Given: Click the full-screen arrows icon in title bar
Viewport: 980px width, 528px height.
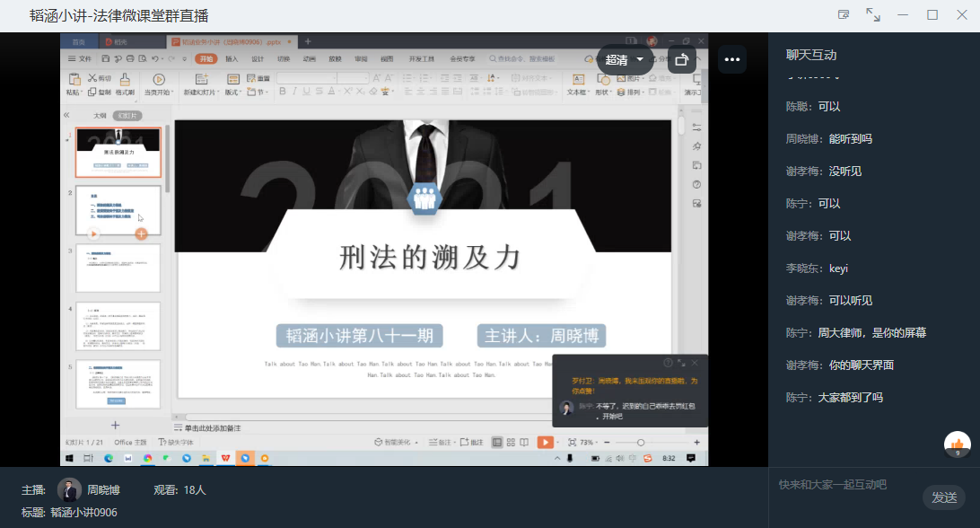Looking at the screenshot, I should (873, 15).
